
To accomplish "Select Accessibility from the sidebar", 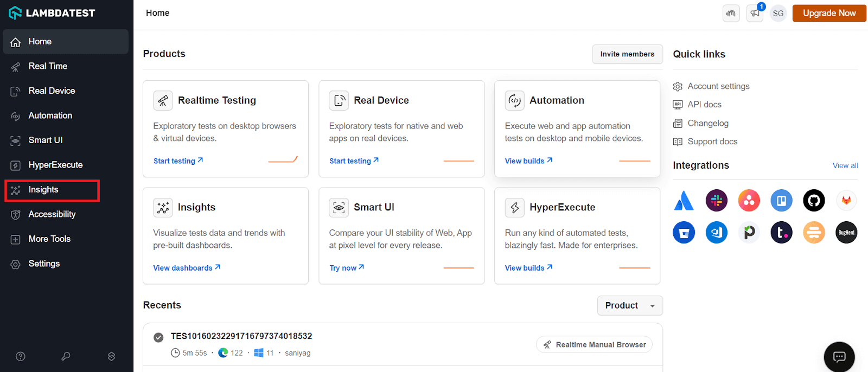I will [52, 214].
